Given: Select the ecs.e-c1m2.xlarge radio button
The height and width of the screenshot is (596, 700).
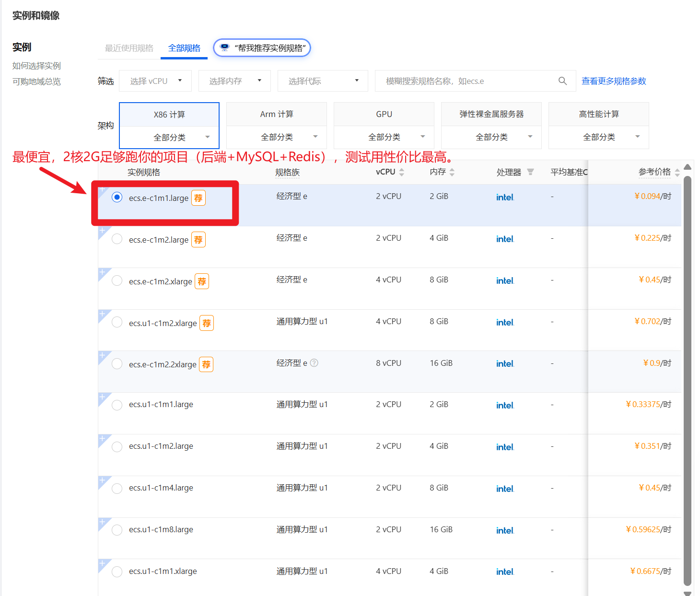Looking at the screenshot, I should tap(117, 280).
